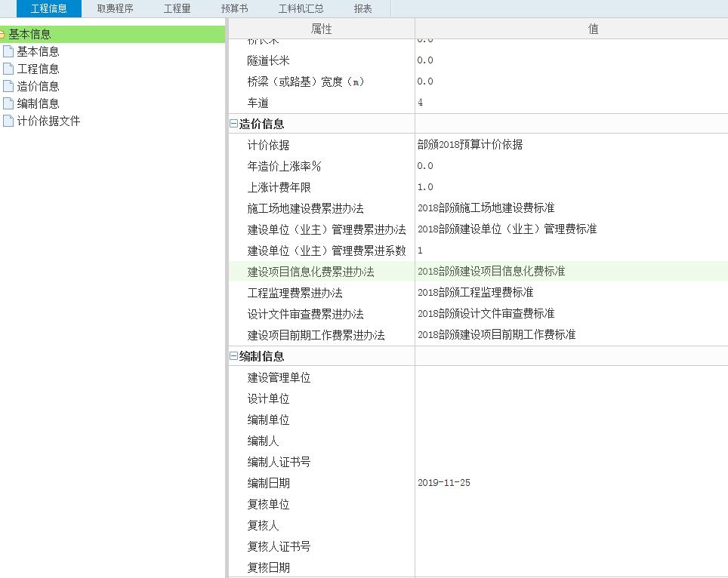
Task: Open the 预算书 tab
Action: [233, 8]
